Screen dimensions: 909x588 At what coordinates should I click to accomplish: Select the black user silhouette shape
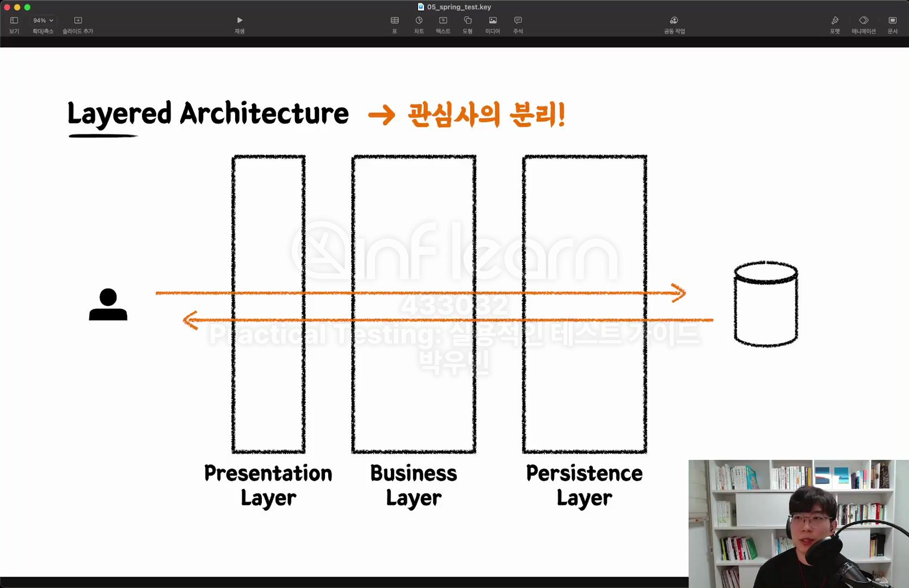tap(108, 304)
